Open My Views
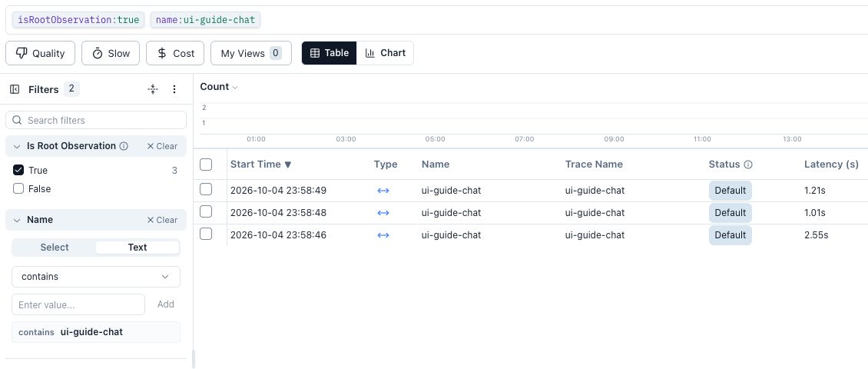 point(250,53)
